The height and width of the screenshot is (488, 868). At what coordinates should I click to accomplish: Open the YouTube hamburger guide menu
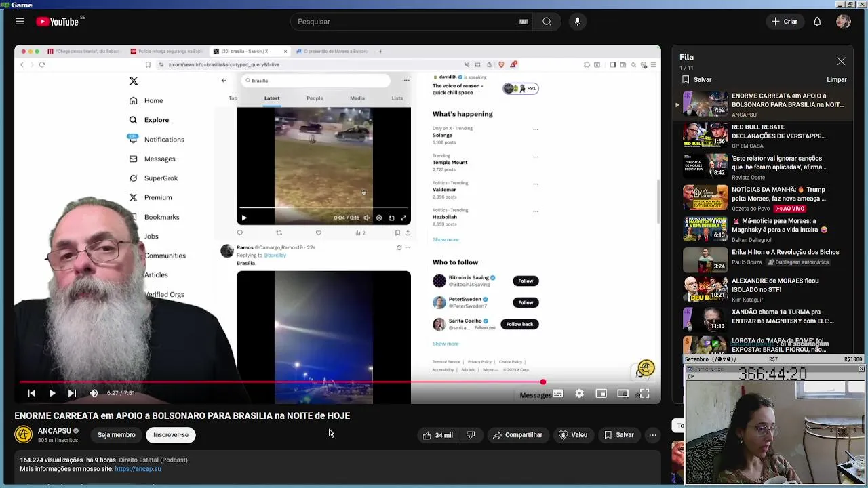coord(20,22)
